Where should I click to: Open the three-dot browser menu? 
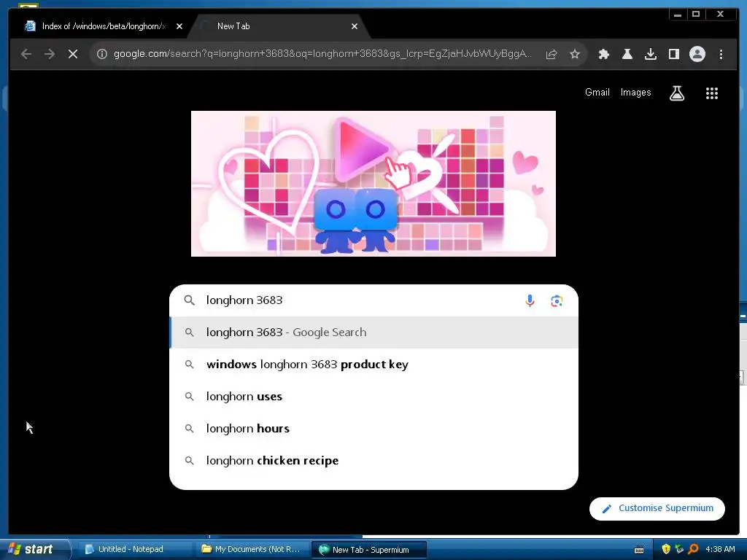(721, 54)
